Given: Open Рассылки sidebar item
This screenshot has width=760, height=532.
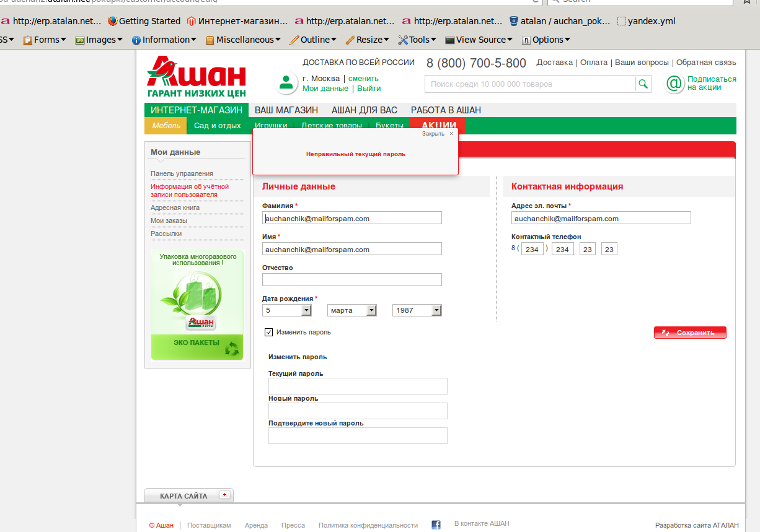Looking at the screenshot, I should coord(166,233).
